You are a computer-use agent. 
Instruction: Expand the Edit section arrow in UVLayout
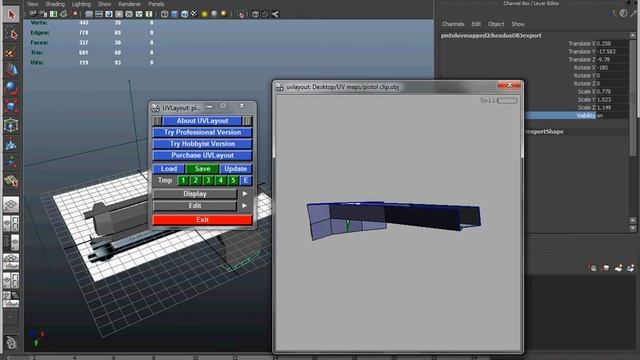point(244,206)
